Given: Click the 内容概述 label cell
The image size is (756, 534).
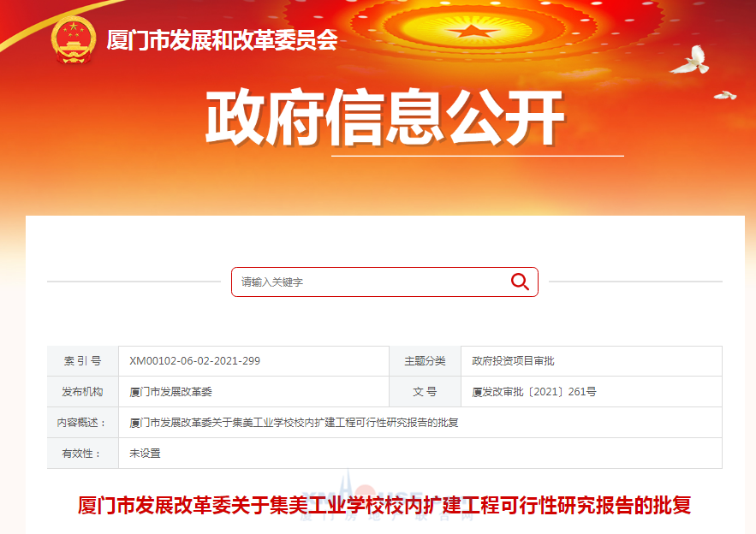Looking at the screenshot, I should [x=83, y=423].
